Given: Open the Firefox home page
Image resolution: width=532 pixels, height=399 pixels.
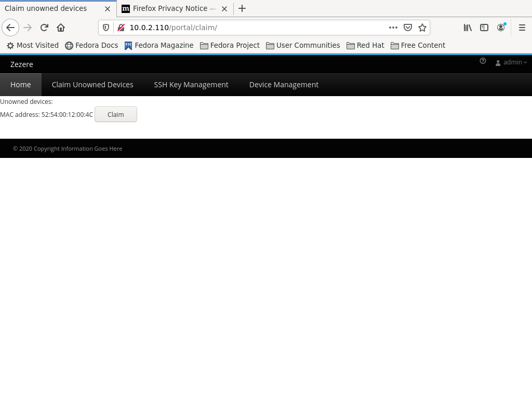Looking at the screenshot, I should [61, 28].
